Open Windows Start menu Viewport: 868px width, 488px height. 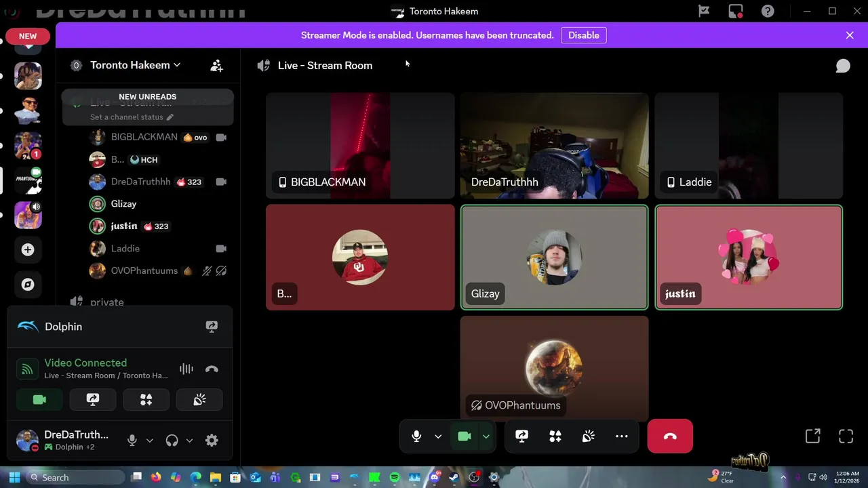[14, 477]
